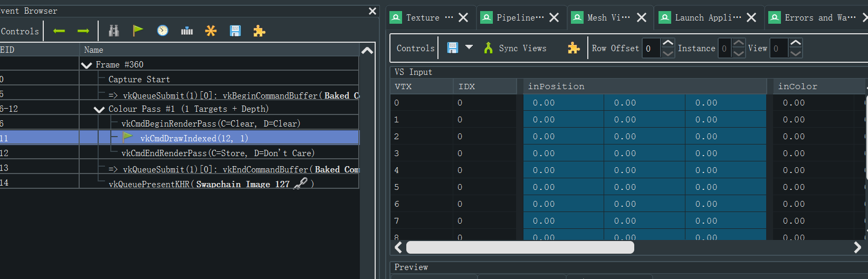
Task: Close the Mesh Viewer tab
Action: [642, 17]
